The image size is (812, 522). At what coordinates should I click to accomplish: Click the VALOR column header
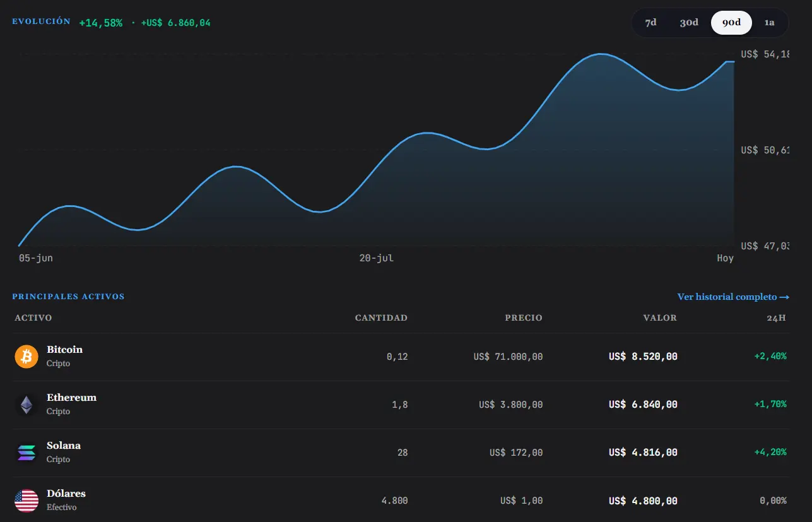[660, 318]
